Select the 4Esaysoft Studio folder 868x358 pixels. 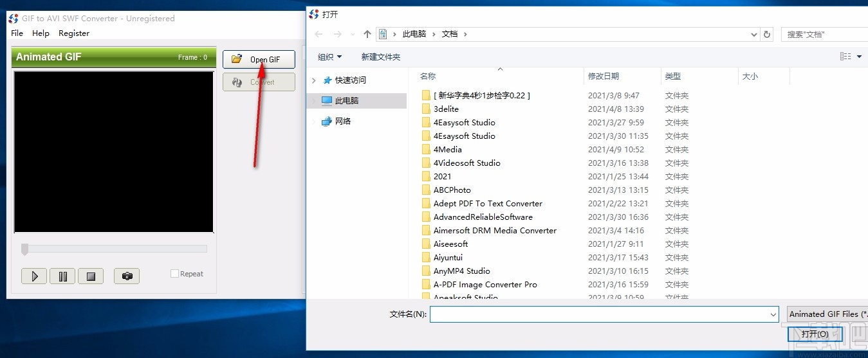tap(465, 136)
